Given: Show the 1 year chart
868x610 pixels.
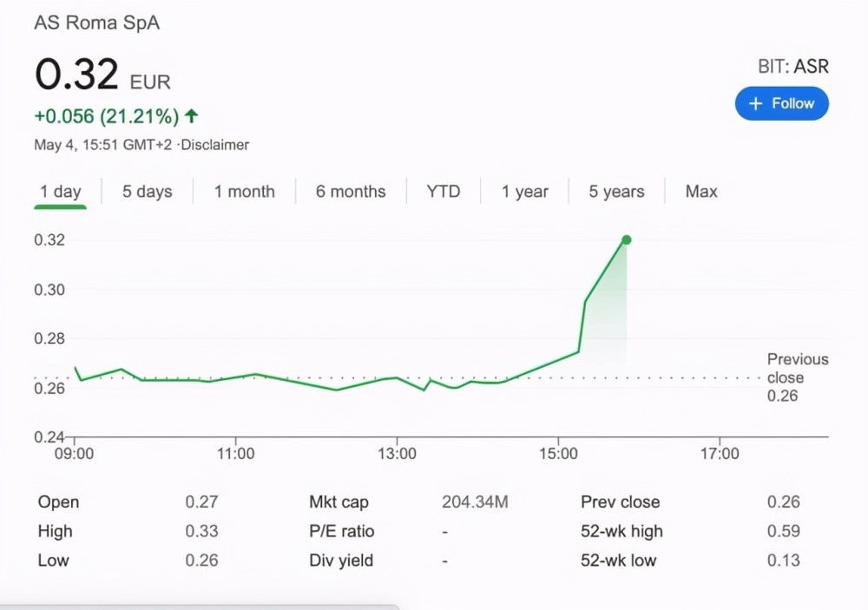Looking at the screenshot, I should coord(525,192).
